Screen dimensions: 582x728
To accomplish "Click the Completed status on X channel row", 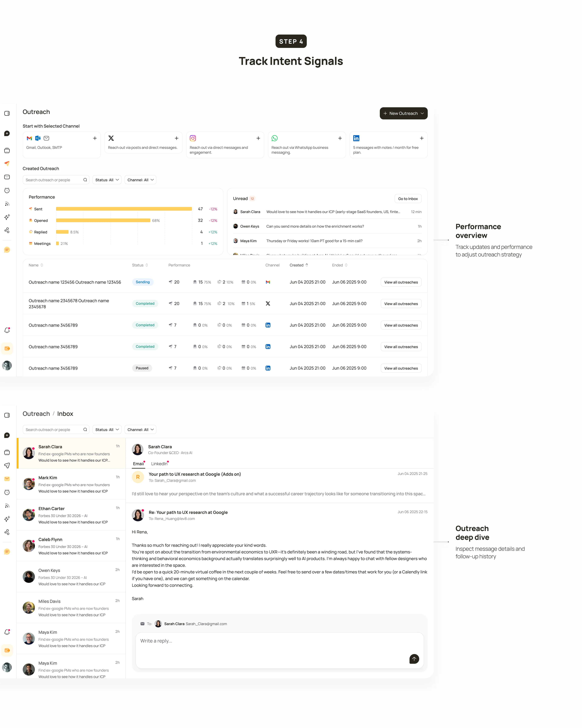I will [145, 304].
